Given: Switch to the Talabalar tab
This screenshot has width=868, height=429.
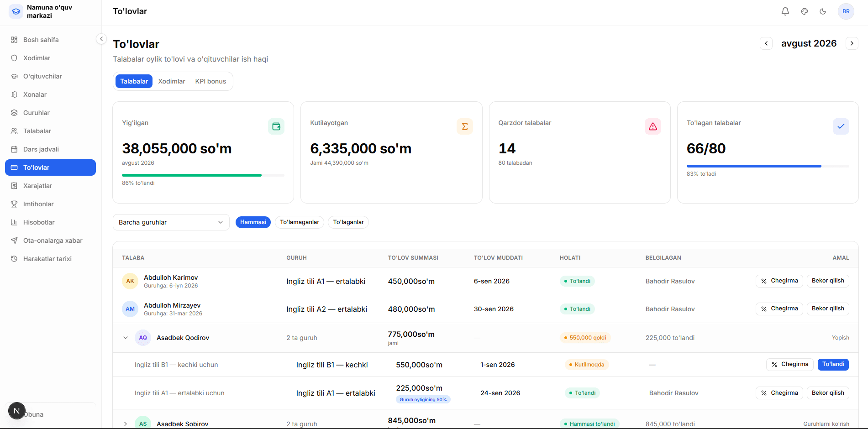Looking at the screenshot, I should (134, 81).
